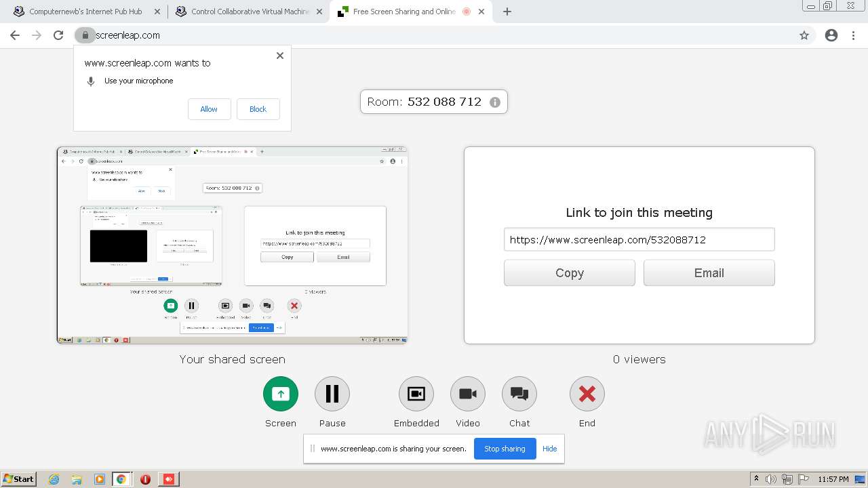Viewport: 868px width, 488px height.
Task: Close the microphone permission popup
Action: pos(280,56)
